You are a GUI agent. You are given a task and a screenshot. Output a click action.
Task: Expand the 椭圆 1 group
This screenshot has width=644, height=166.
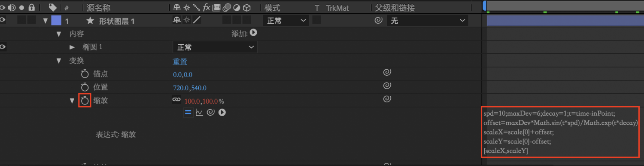72,47
